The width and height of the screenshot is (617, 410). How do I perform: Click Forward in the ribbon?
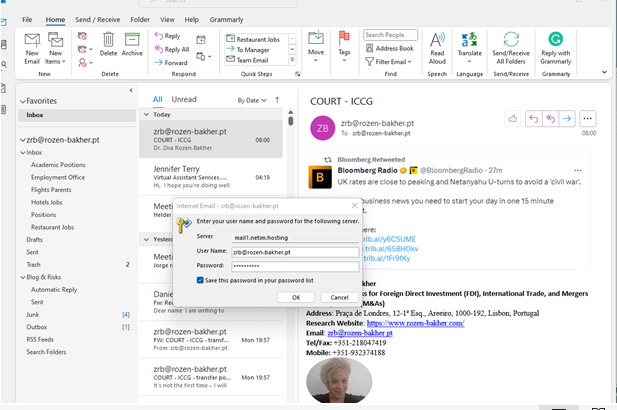[x=171, y=63]
